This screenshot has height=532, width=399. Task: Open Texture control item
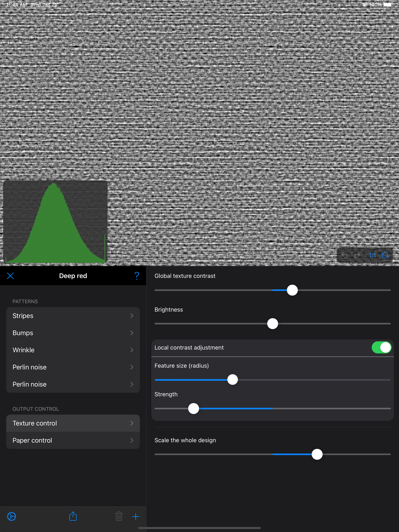click(73, 423)
